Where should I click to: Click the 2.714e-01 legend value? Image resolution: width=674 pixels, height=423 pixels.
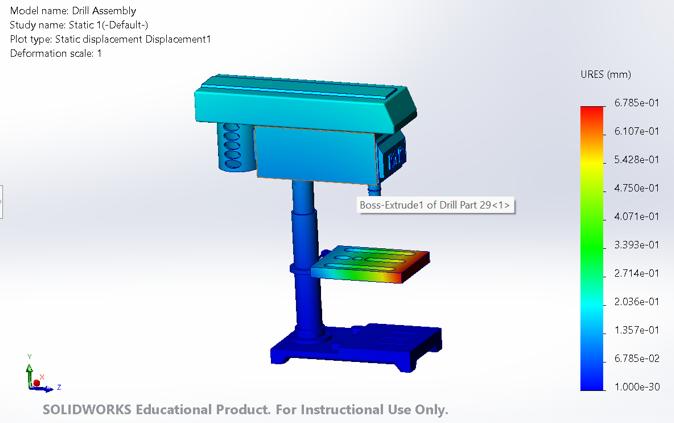click(x=636, y=273)
